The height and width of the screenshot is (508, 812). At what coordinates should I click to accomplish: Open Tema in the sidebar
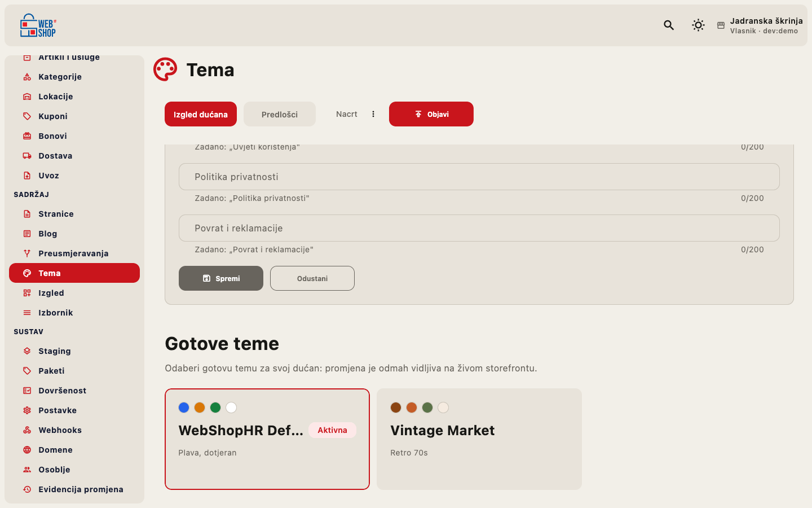point(74,273)
